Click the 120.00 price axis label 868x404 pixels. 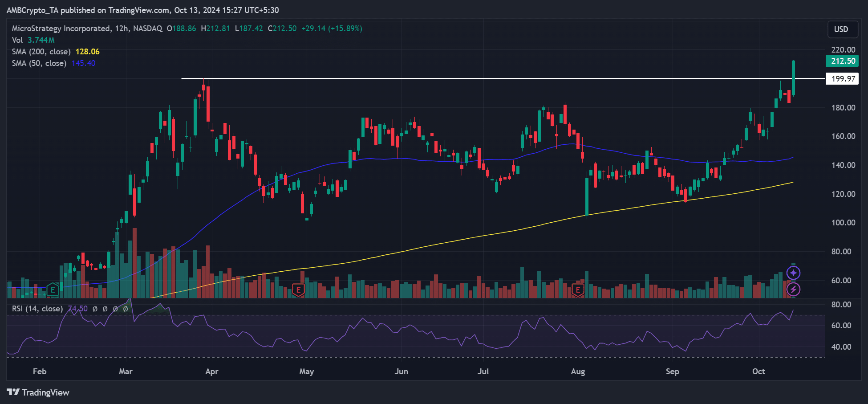[x=843, y=194]
